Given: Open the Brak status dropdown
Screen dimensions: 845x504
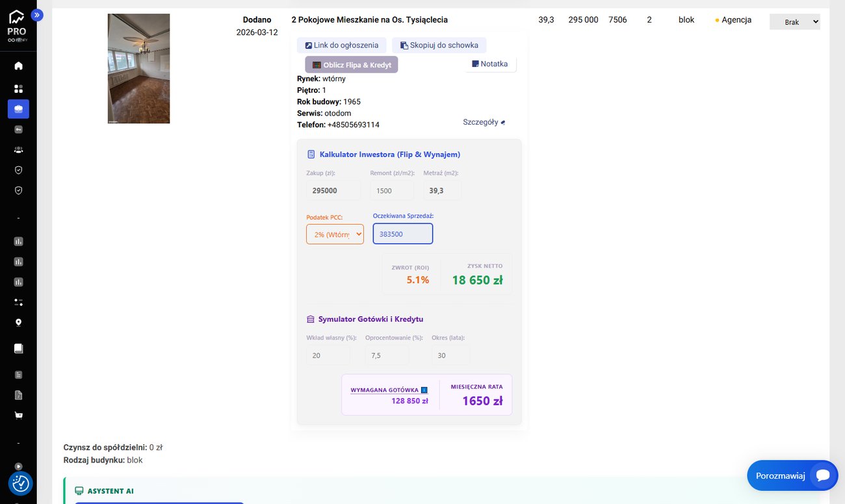Looking at the screenshot, I should coord(794,22).
